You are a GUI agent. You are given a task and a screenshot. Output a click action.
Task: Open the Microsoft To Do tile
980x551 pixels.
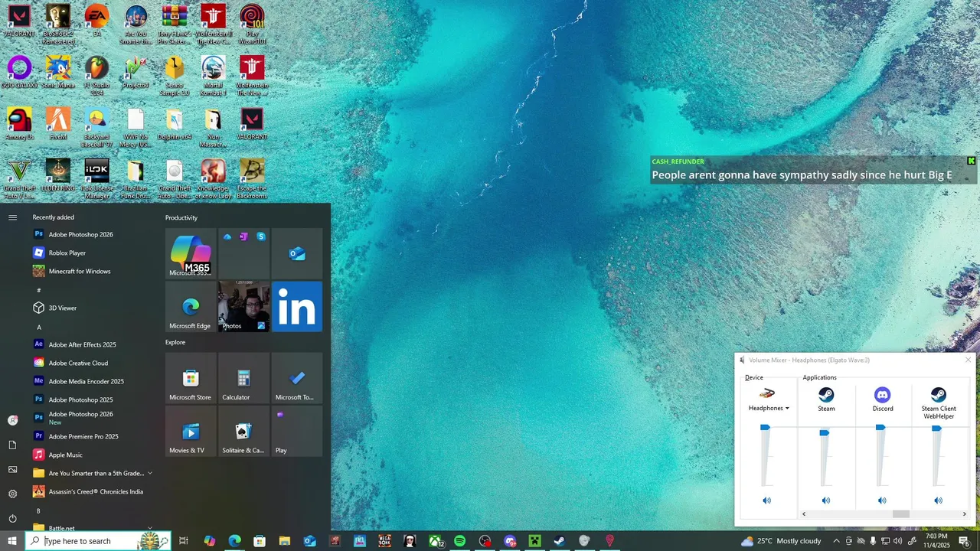pyautogui.click(x=297, y=378)
